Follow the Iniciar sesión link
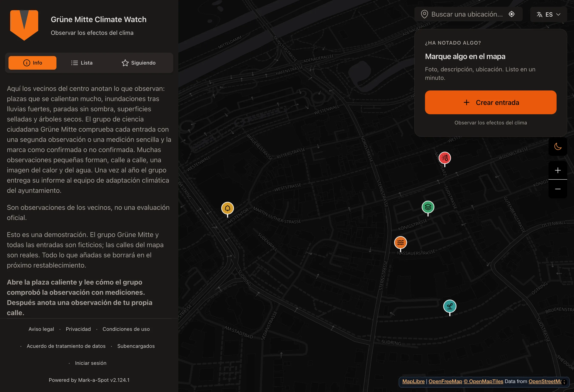Screen dimensions: 574x392 point(91,363)
